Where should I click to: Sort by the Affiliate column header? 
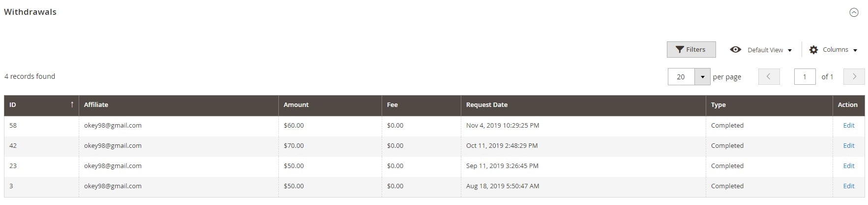click(179, 105)
